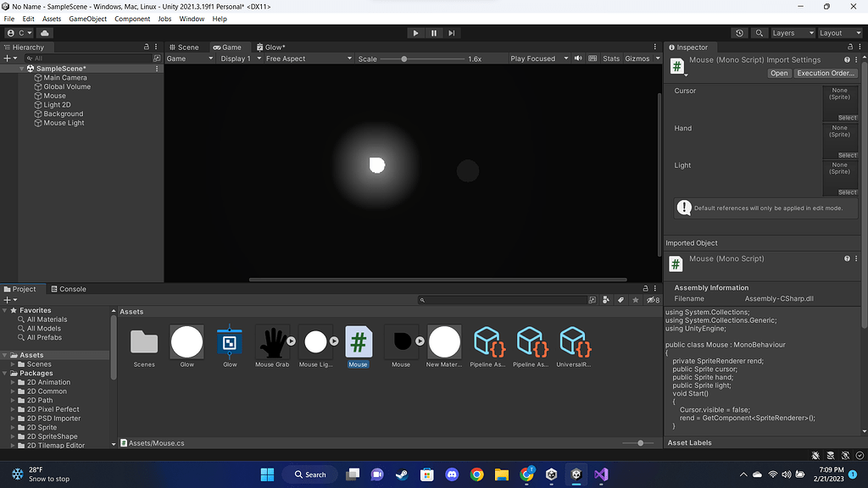Pause the game with the Pause button
Image resolution: width=868 pixels, height=488 pixels.
point(434,33)
